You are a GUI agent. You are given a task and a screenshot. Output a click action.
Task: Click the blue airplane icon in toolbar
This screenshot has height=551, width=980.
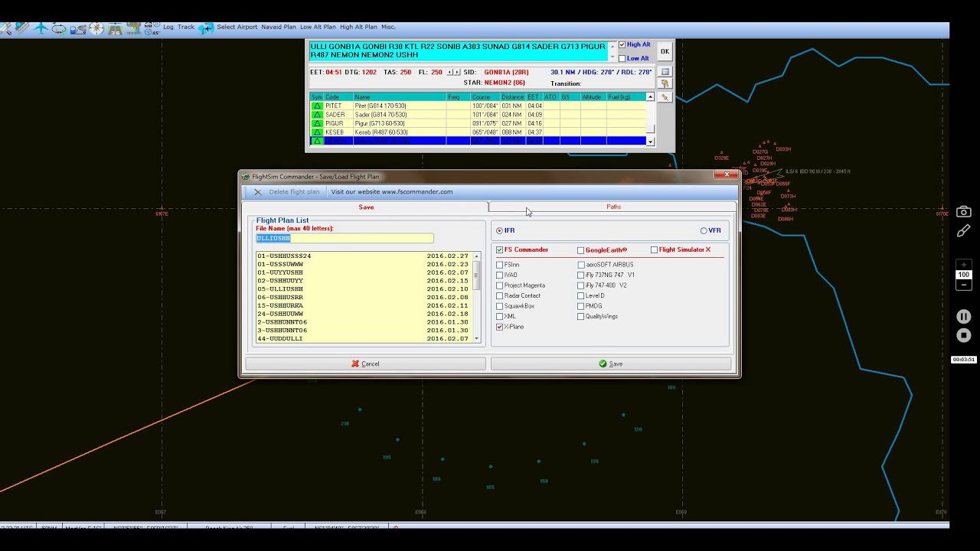[41, 28]
